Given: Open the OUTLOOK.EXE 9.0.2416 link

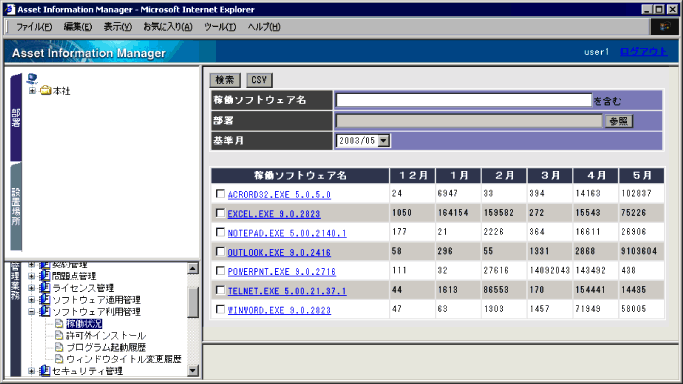Looking at the screenshot, I should tap(279, 253).
